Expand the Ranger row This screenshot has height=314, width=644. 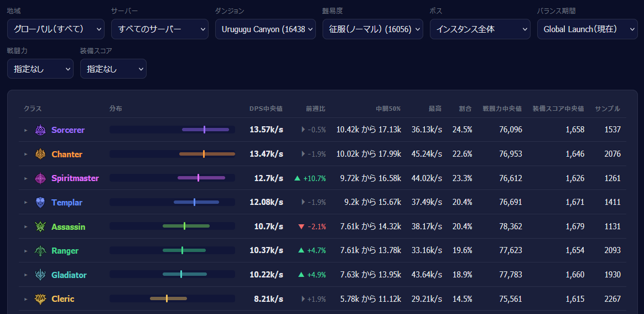(x=26, y=251)
